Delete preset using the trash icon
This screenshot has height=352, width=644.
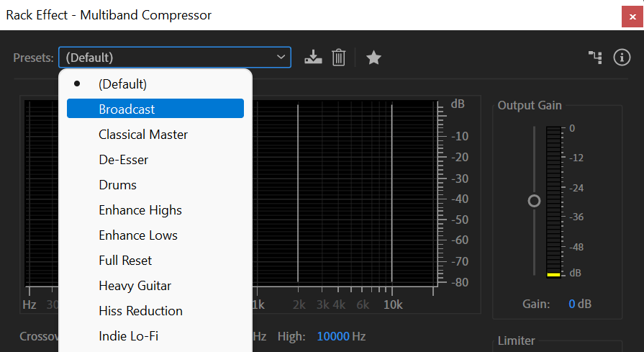click(x=338, y=58)
